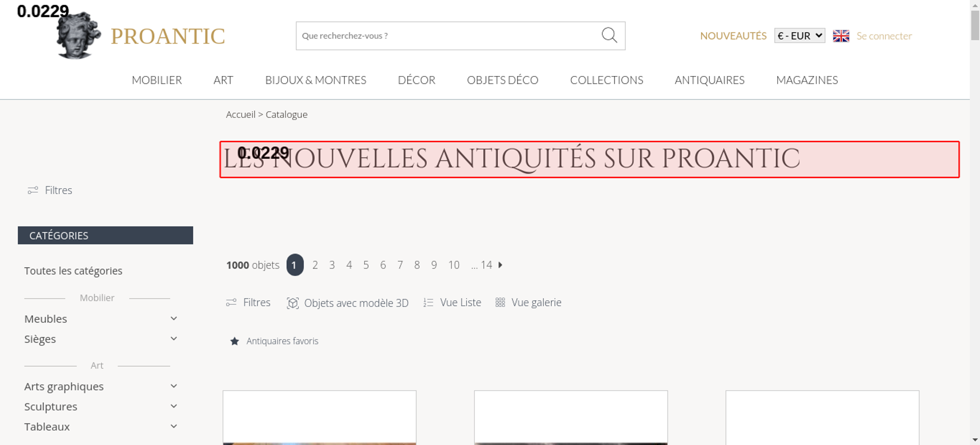Viewport: 980px width, 445px height.
Task: Switch to Vue Liste view
Action: (x=452, y=302)
